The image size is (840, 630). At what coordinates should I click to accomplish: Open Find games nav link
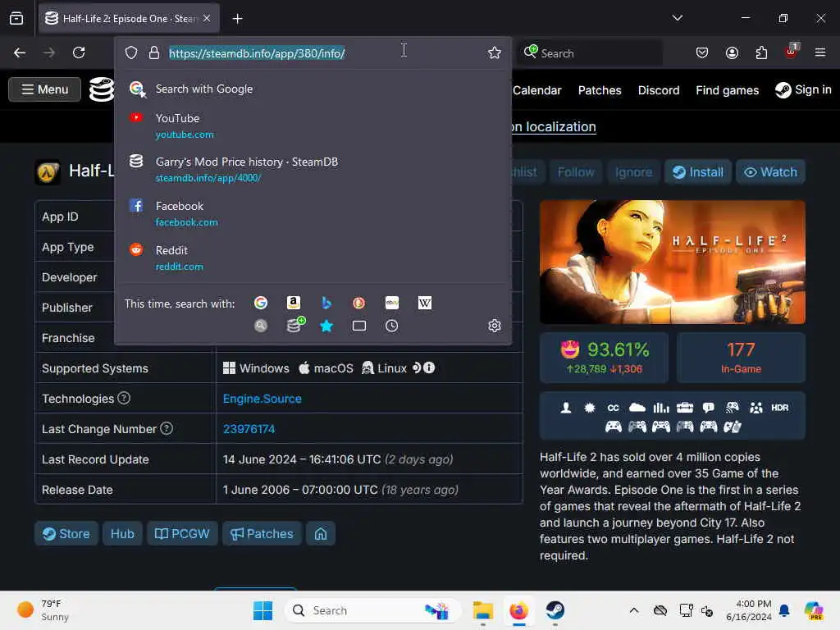click(727, 90)
